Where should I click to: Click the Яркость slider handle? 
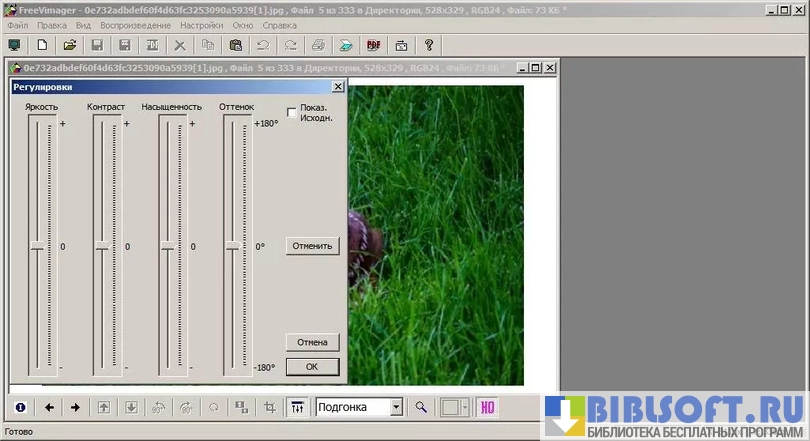click(38, 245)
